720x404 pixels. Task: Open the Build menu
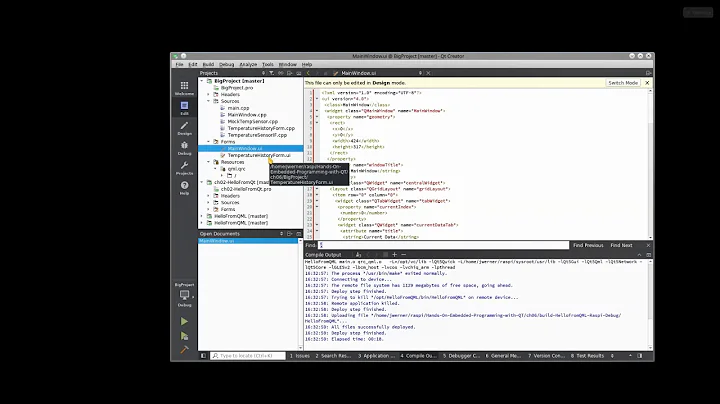pos(208,64)
